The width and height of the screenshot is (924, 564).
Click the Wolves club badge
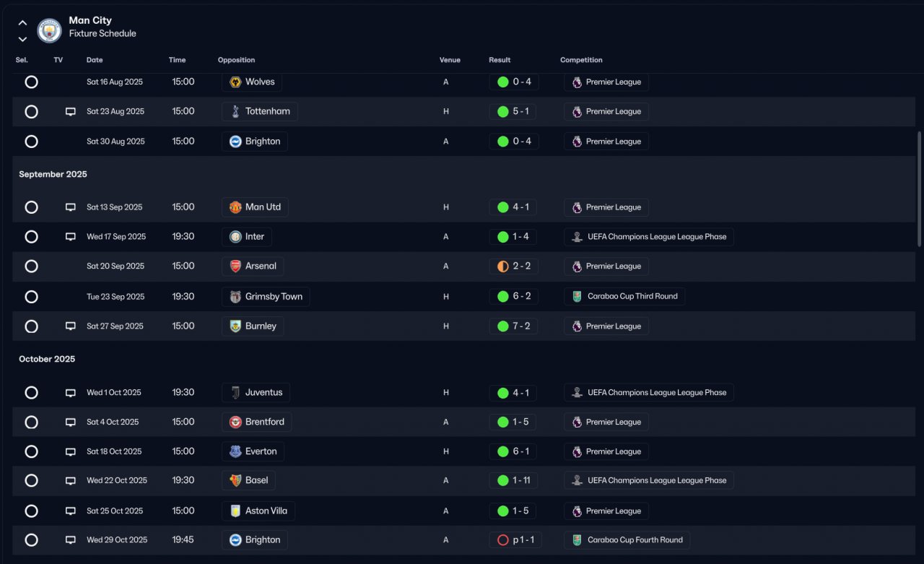pyautogui.click(x=235, y=82)
